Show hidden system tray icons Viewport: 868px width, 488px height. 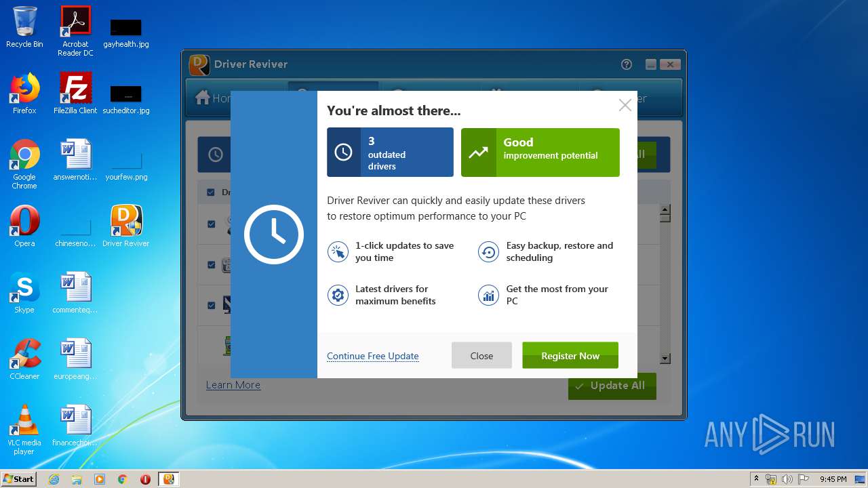click(756, 479)
